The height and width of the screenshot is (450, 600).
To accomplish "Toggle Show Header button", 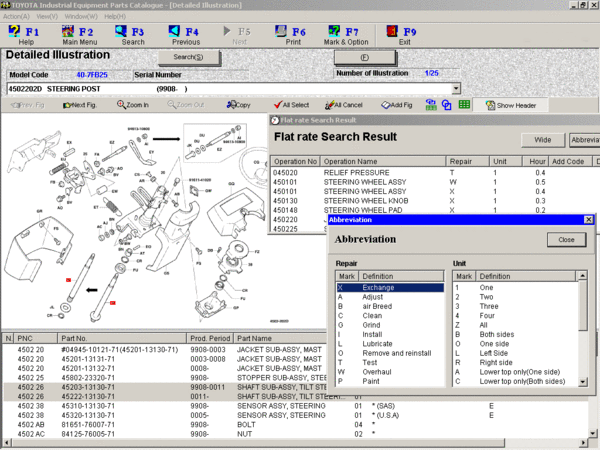I will pos(511,105).
